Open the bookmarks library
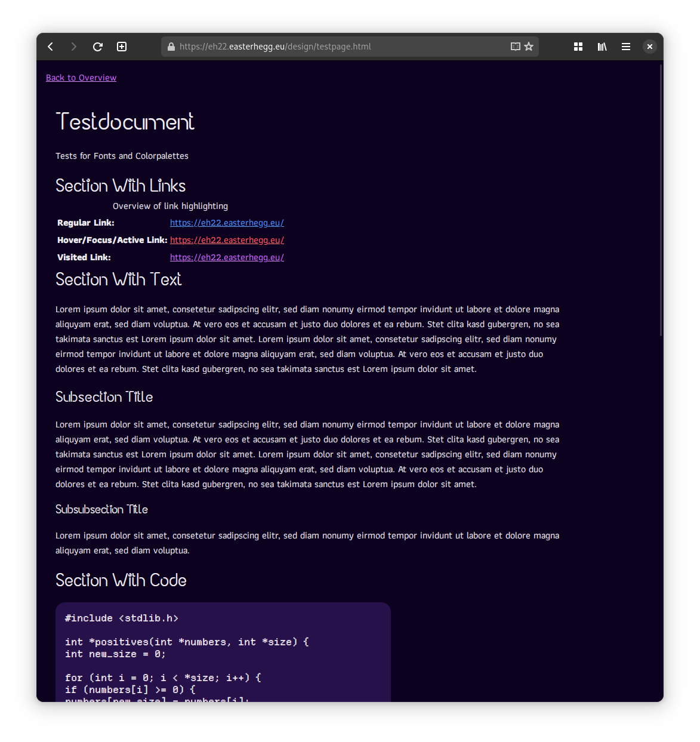The height and width of the screenshot is (742, 700). click(602, 47)
